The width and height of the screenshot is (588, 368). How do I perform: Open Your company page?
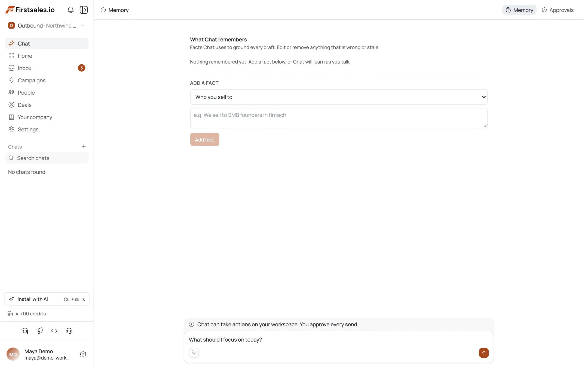pos(47,117)
